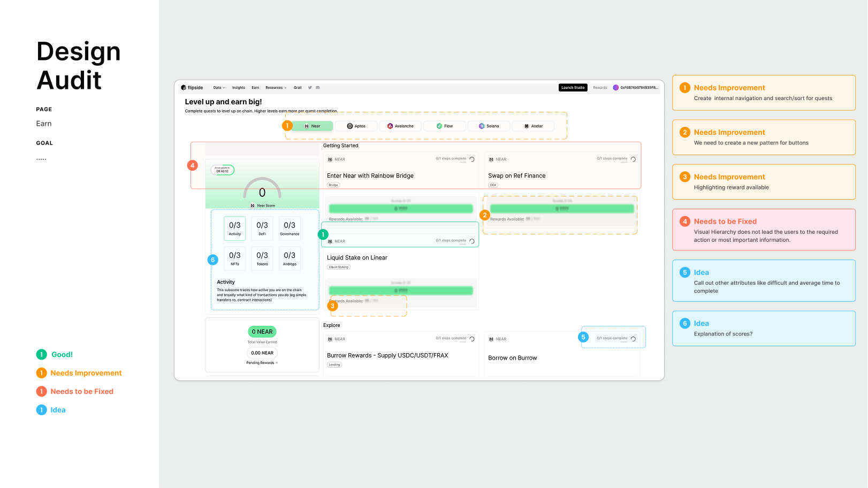Image resolution: width=868 pixels, height=488 pixels.
Task: Select the Aptos chain tab
Action: coord(356,126)
